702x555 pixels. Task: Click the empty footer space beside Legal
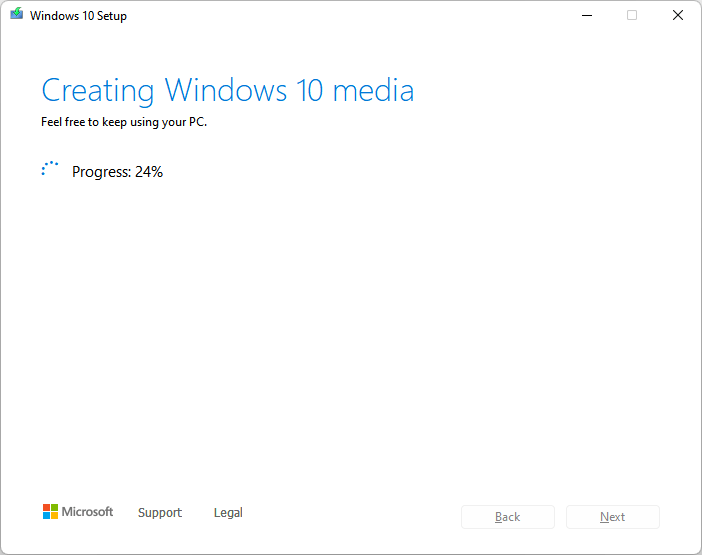click(350, 513)
